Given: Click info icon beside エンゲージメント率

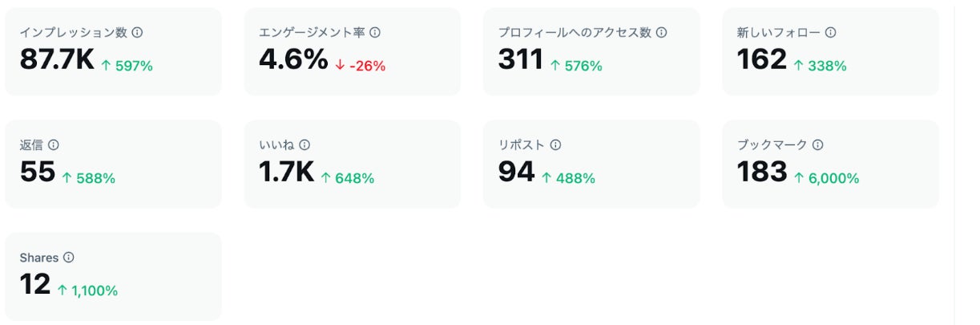Looking at the screenshot, I should 375,33.
